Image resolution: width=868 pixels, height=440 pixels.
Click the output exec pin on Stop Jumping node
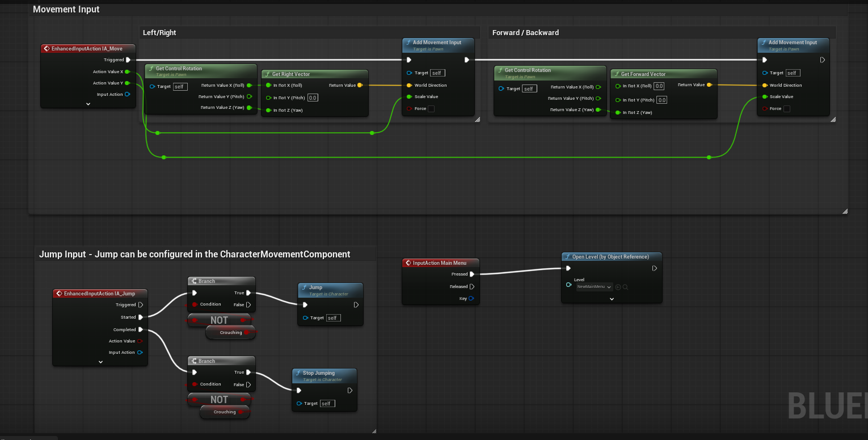(x=350, y=390)
